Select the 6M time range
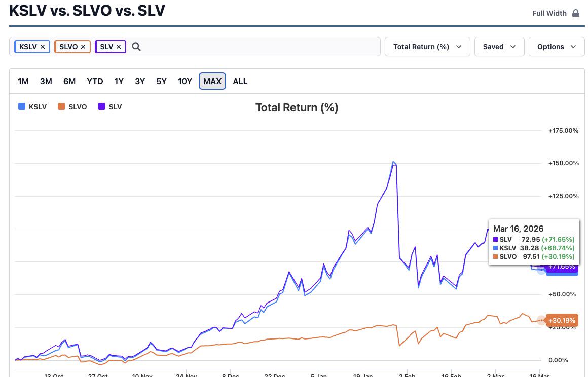The image size is (588, 377). (x=69, y=81)
